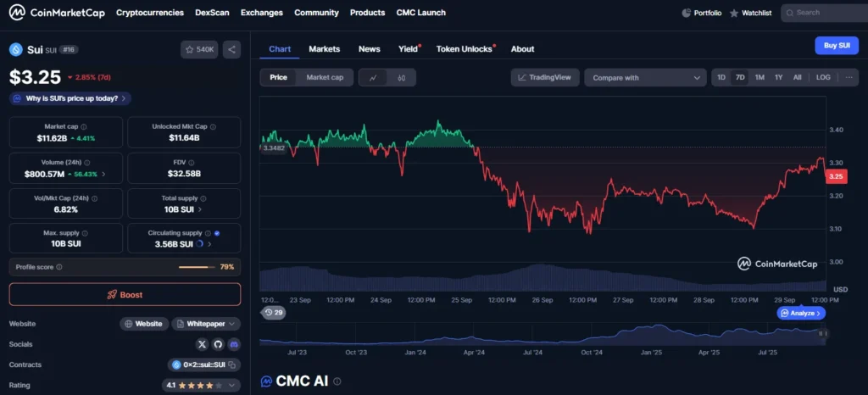
Task: Expand Volume (24h) details chevron
Action: coord(103,175)
